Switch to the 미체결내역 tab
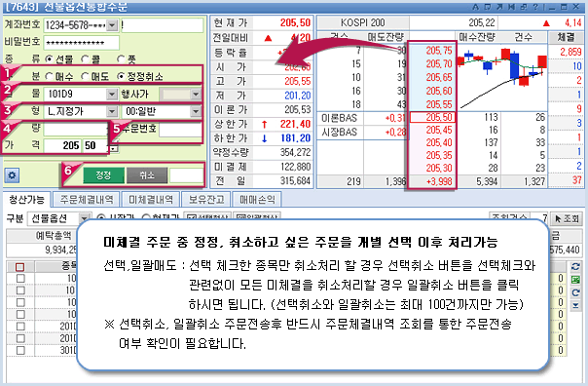This screenshot has width=588, height=386. click(151, 200)
